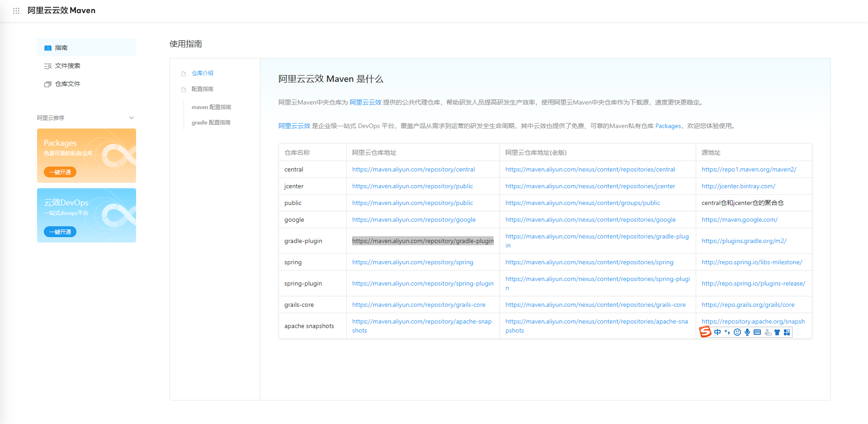Select the 仓库介绍 guide section
This screenshot has height=424, width=868.
click(203, 73)
